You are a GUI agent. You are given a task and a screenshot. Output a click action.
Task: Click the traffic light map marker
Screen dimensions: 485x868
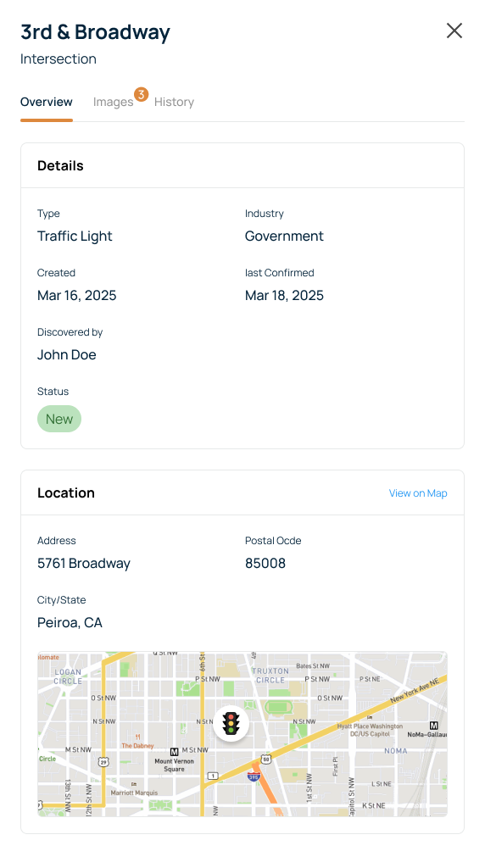231,723
